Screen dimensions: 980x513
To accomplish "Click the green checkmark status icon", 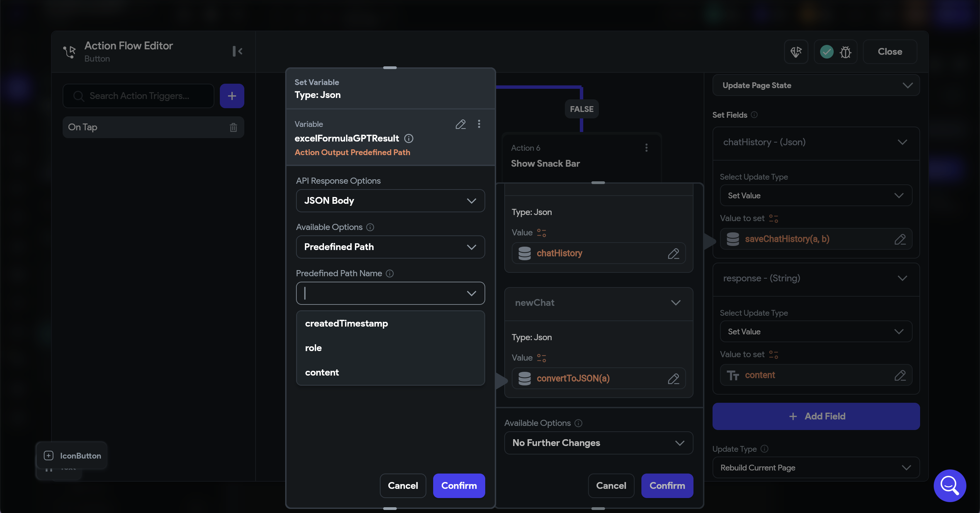I will pyautogui.click(x=827, y=51).
